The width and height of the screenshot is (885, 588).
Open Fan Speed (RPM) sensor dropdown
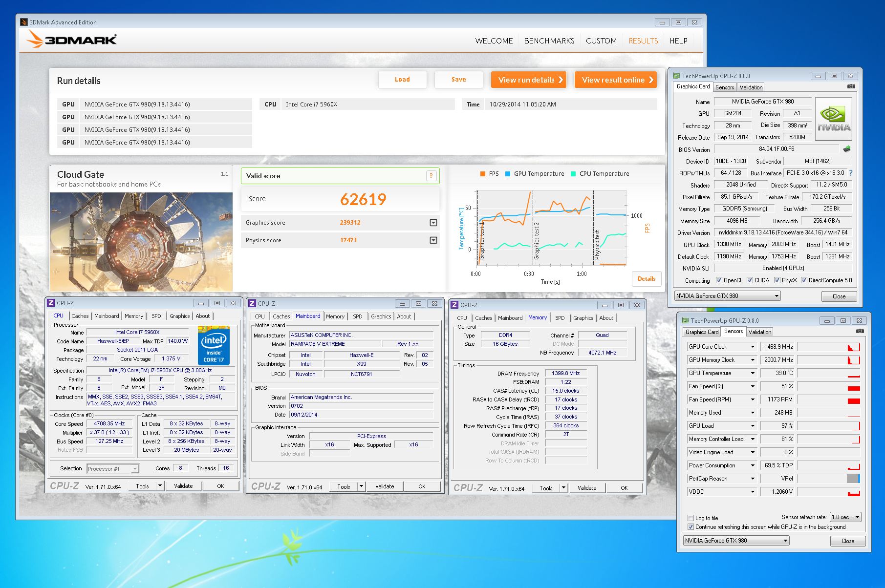pos(753,399)
